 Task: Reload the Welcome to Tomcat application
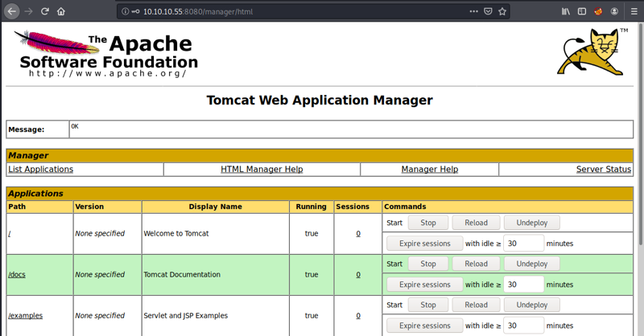476,223
